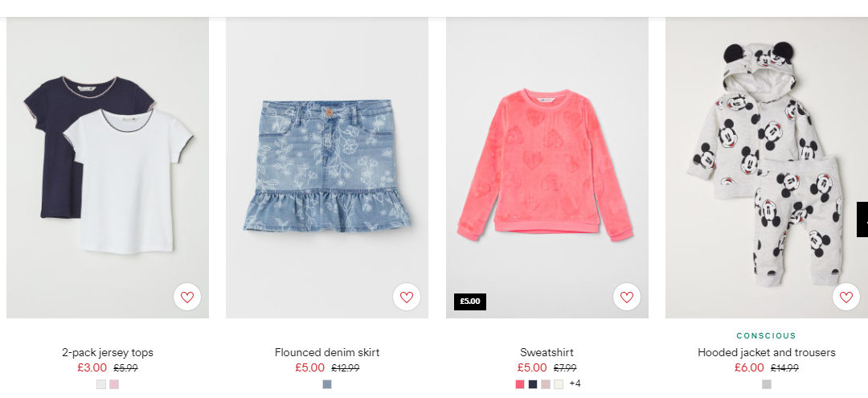Open the 2-pack jersey tops product image
This screenshot has width=868, height=398.
tap(108, 167)
